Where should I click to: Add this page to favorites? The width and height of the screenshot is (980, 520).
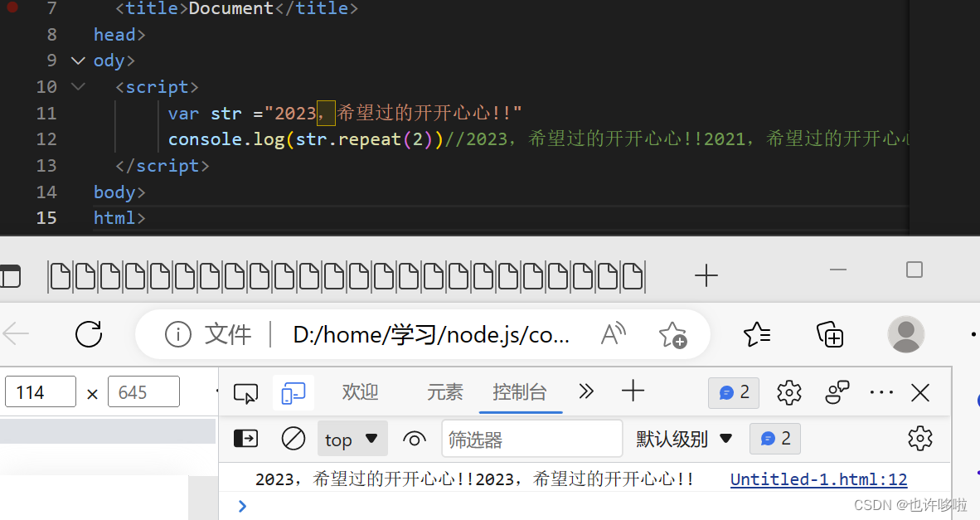coord(673,335)
